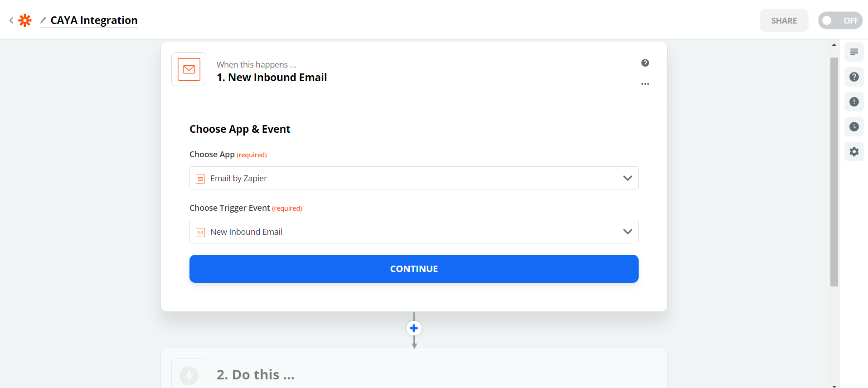Click the pencil icon to rename Zap
Image resolution: width=868 pixels, height=388 pixels.
coord(43,20)
